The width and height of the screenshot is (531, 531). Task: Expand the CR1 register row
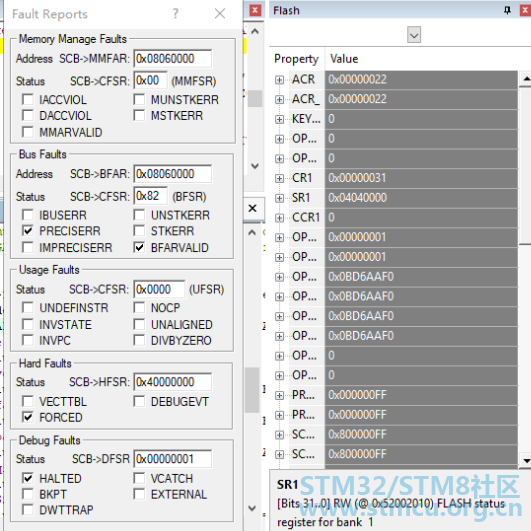click(279, 178)
